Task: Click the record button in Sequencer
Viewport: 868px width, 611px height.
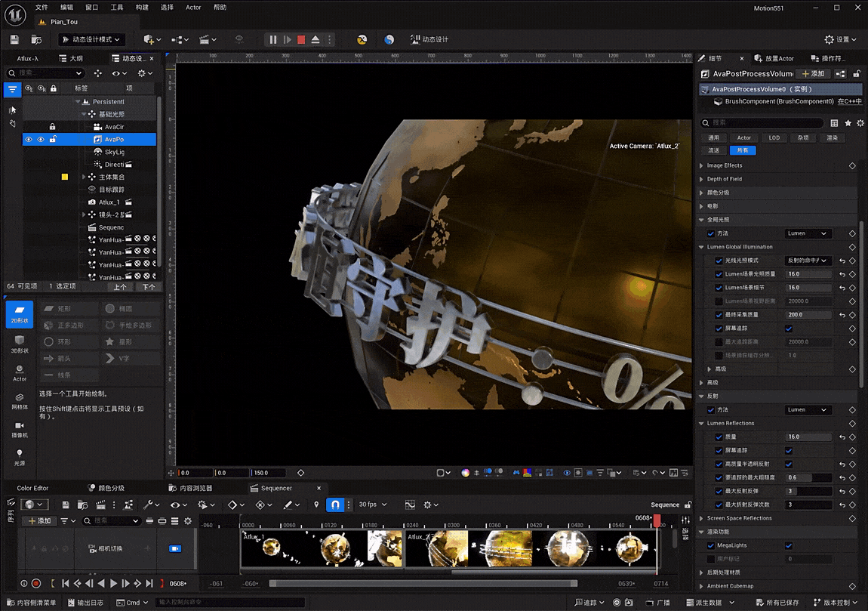Action: point(36,583)
